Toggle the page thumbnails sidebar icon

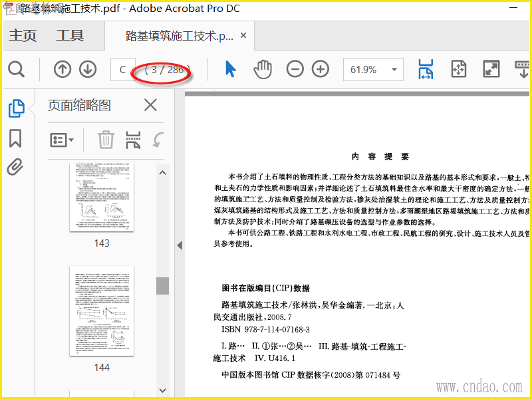point(16,108)
